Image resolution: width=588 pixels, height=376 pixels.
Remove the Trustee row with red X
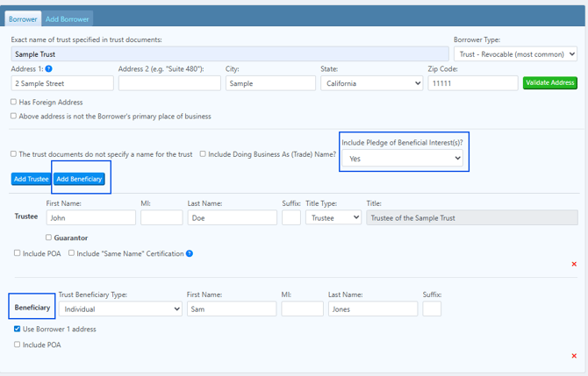[x=574, y=264]
